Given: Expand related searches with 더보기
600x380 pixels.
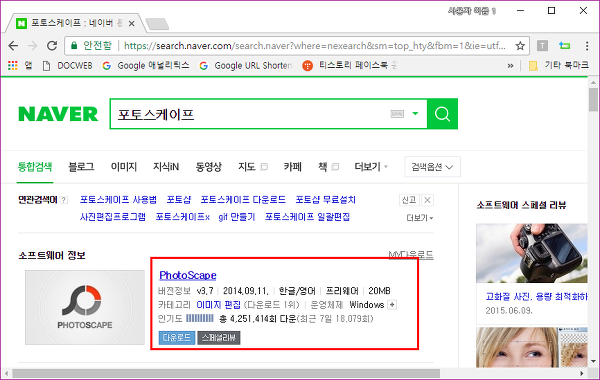Looking at the screenshot, I should click(419, 218).
